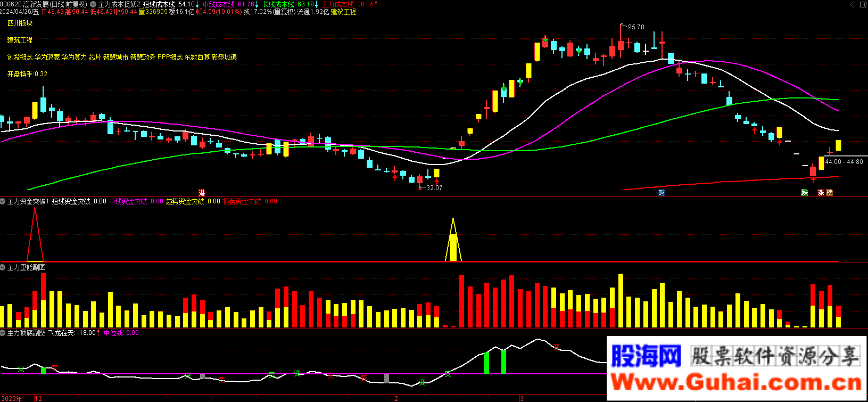The height and width of the screenshot is (402, 868).
Task: Click the green down arrow above candlestick
Action: point(545,39)
